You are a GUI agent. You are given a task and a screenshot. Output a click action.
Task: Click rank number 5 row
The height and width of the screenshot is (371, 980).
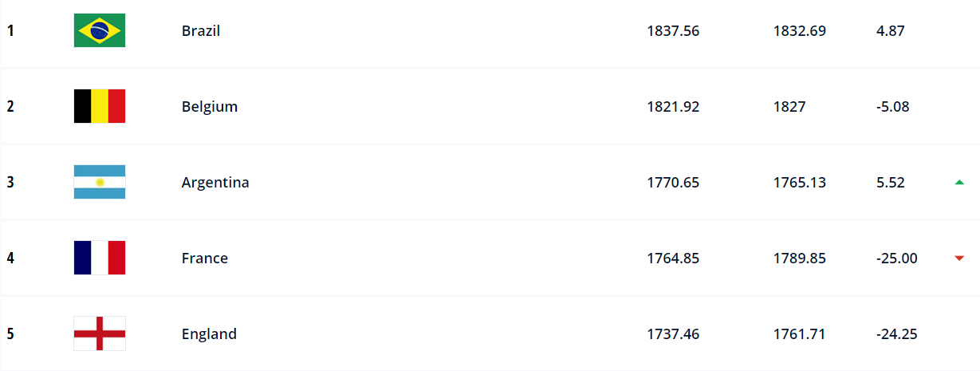pos(490,334)
